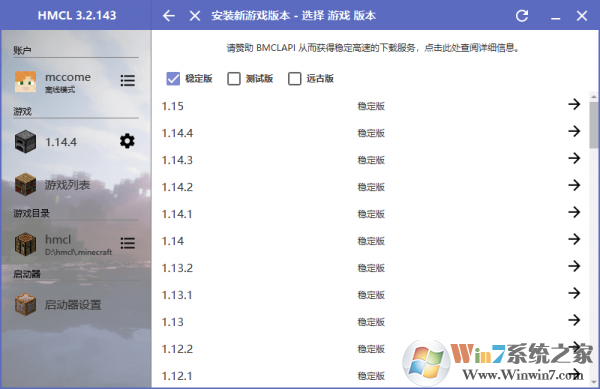This screenshot has height=389, width=600.
Task: Click the command block launcher settings icon
Action: pos(25,304)
